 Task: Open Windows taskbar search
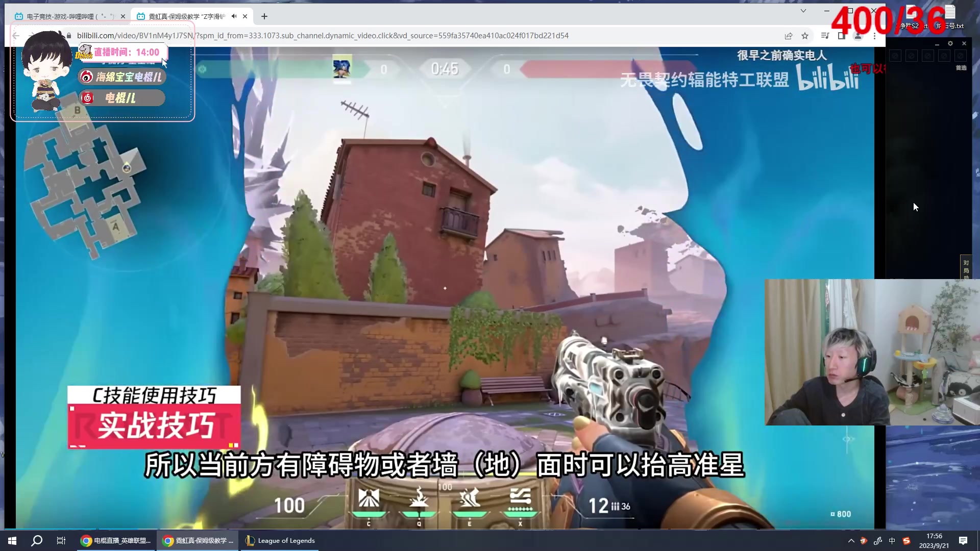point(37,541)
